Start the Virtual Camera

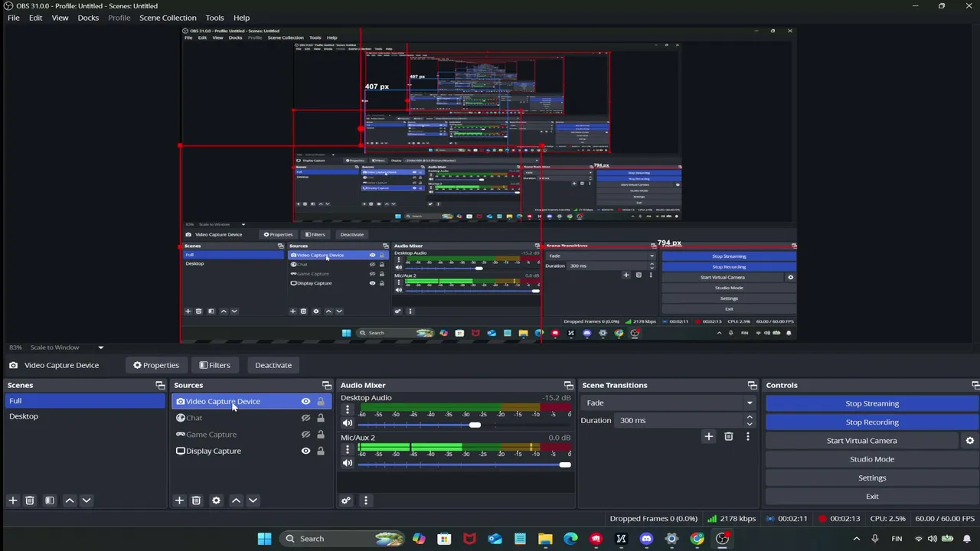point(861,441)
